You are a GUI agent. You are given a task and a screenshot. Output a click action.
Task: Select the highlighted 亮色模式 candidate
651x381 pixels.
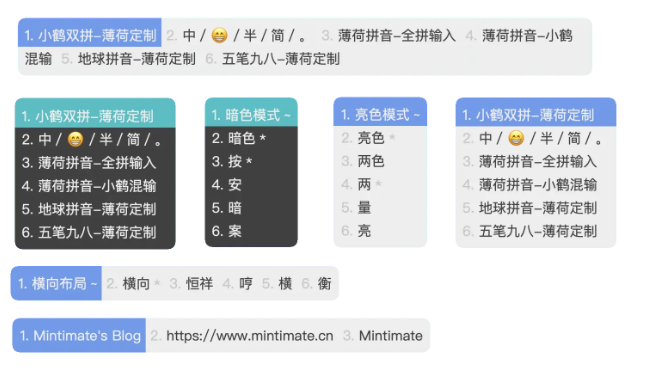tap(380, 112)
